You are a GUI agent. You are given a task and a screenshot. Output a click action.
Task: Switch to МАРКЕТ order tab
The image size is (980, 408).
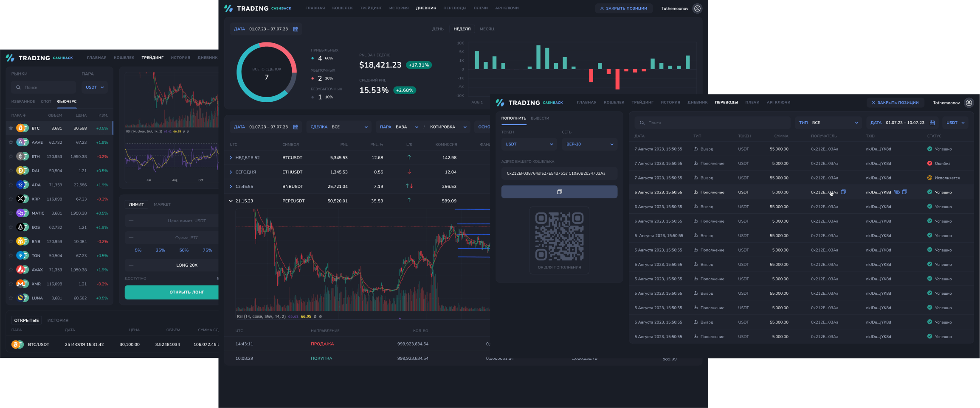coord(162,204)
